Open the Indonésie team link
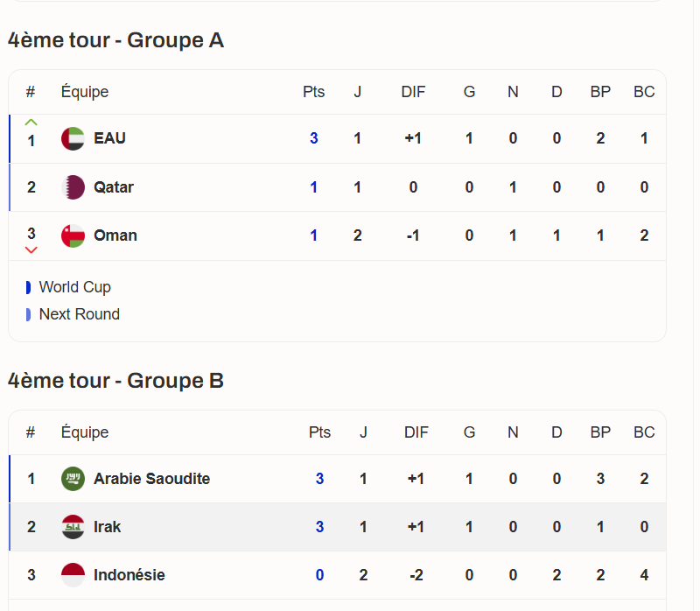Viewport: 700px width, 611px height. coord(129,575)
